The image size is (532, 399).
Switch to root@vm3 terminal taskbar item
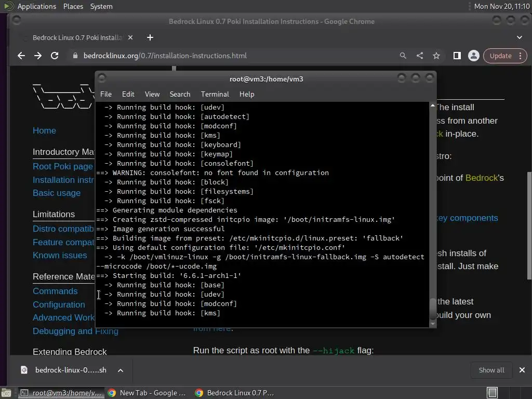61,393
